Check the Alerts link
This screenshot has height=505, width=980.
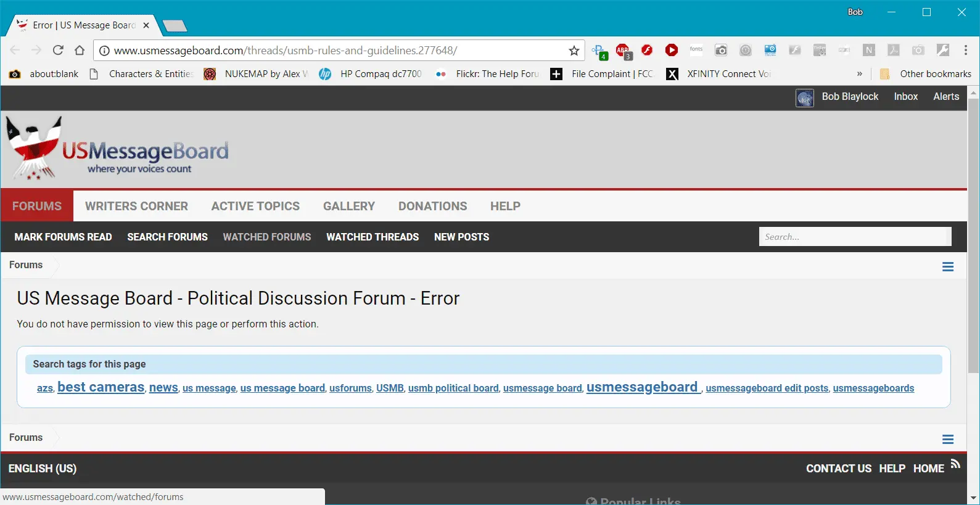946,96
